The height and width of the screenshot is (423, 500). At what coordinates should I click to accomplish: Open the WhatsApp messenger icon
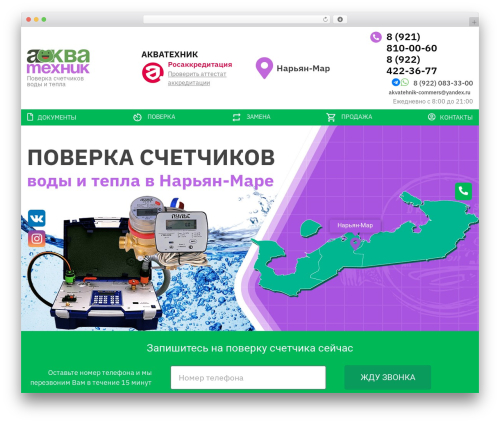[x=405, y=82]
